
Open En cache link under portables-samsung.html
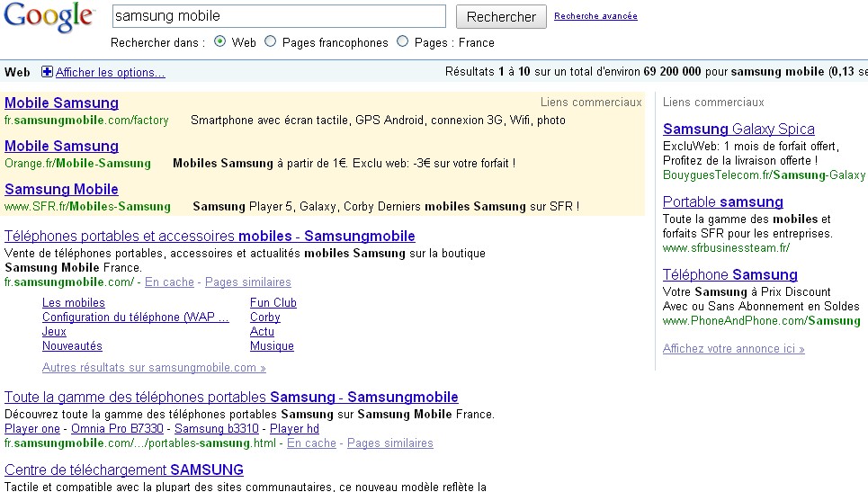[311, 443]
